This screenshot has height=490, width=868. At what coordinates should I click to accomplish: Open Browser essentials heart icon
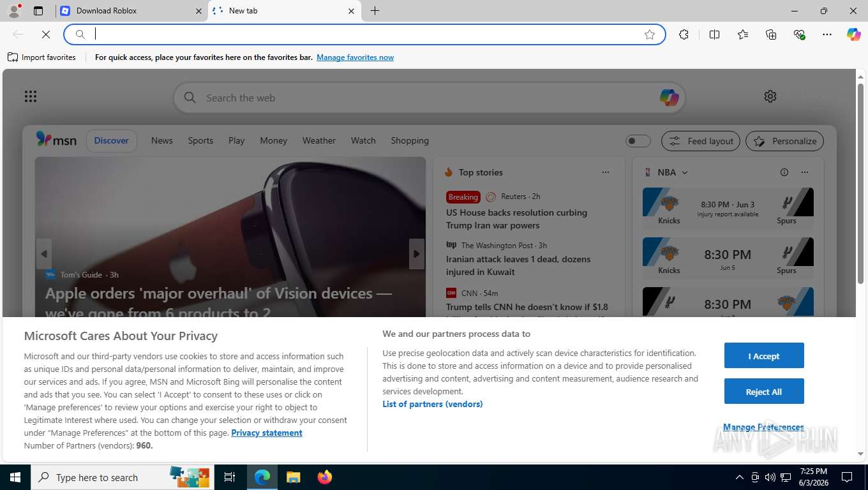click(799, 34)
